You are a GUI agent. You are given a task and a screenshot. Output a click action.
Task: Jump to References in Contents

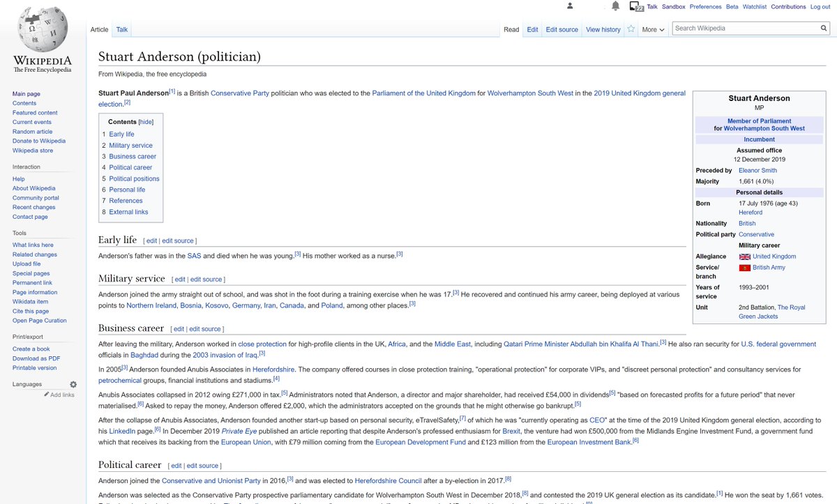coord(126,201)
